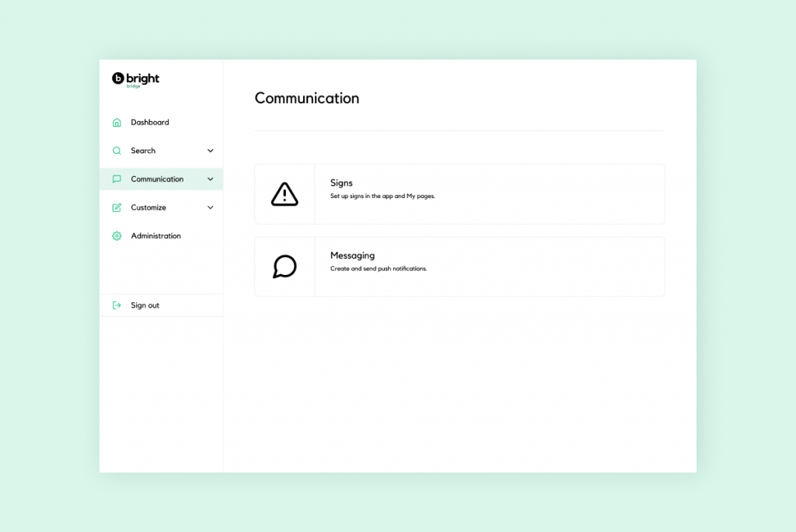Expand the Customize submenu chevron
This screenshot has height=532, width=796.
pos(210,207)
